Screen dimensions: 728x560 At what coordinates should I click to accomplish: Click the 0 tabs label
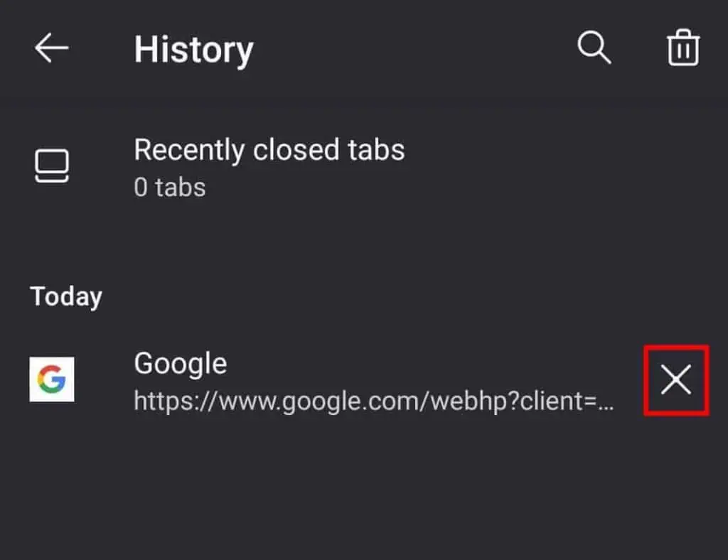pos(169,187)
